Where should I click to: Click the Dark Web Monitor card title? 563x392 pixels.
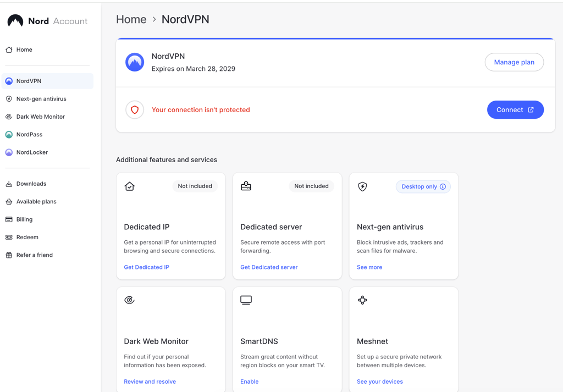(156, 341)
